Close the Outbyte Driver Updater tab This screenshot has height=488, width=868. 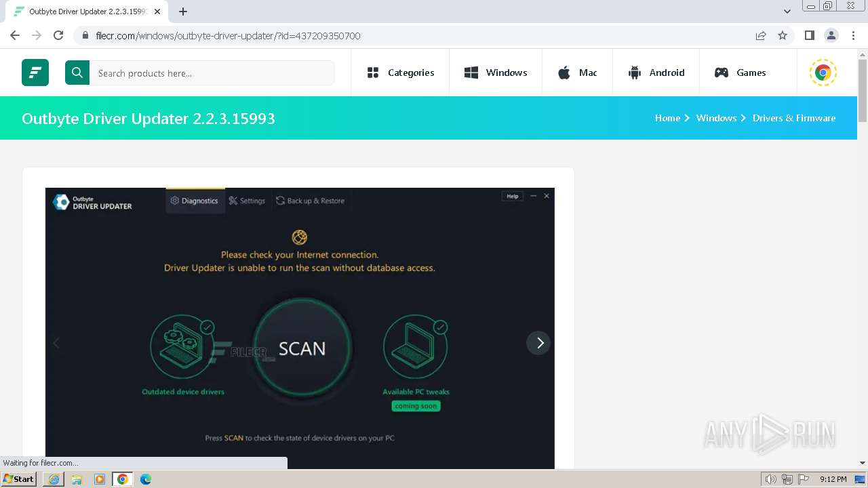[157, 12]
